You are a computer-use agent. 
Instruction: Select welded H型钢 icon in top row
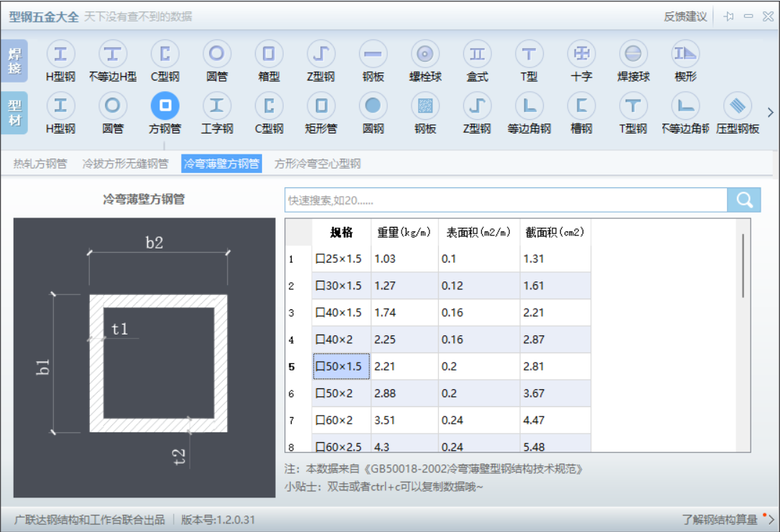(x=60, y=54)
